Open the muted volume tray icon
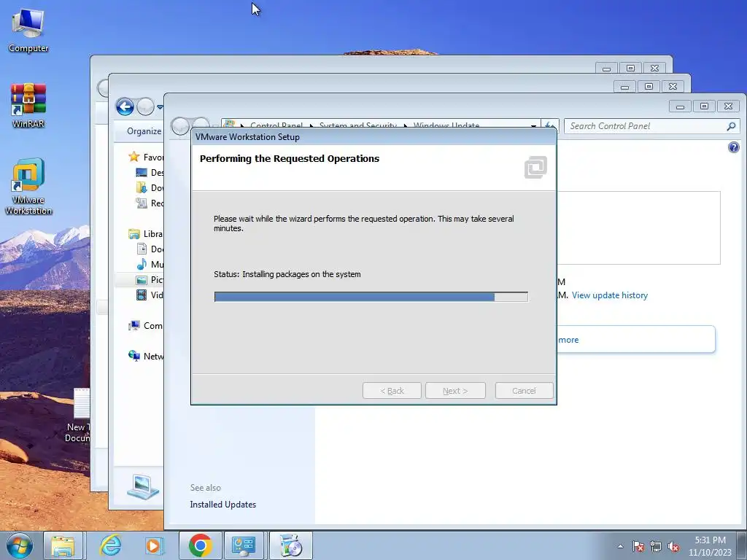This screenshot has width=747, height=560. click(x=673, y=546)
